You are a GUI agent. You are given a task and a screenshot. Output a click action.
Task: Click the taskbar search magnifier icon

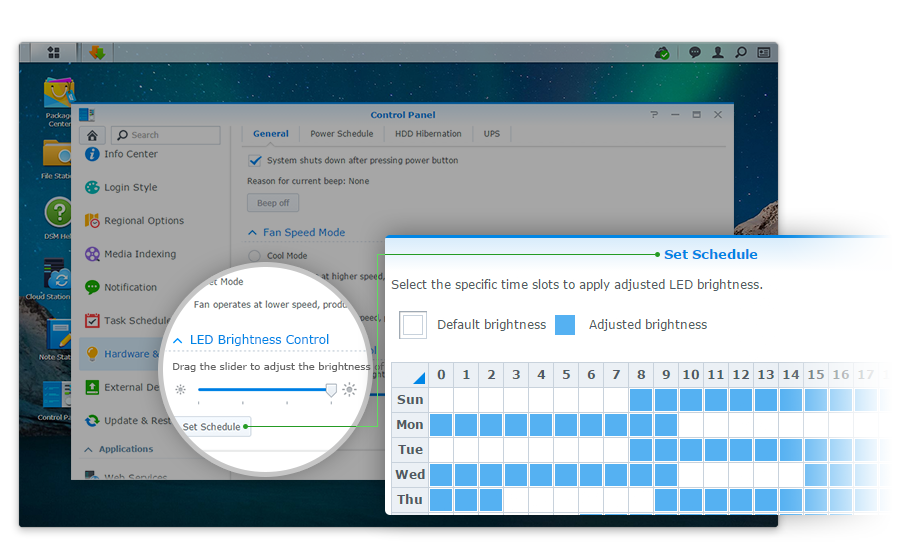(741, 52)
